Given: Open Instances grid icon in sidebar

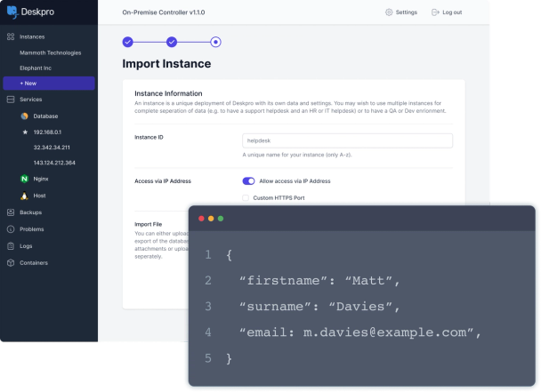Looking at the screenshot, I should 11,36.
